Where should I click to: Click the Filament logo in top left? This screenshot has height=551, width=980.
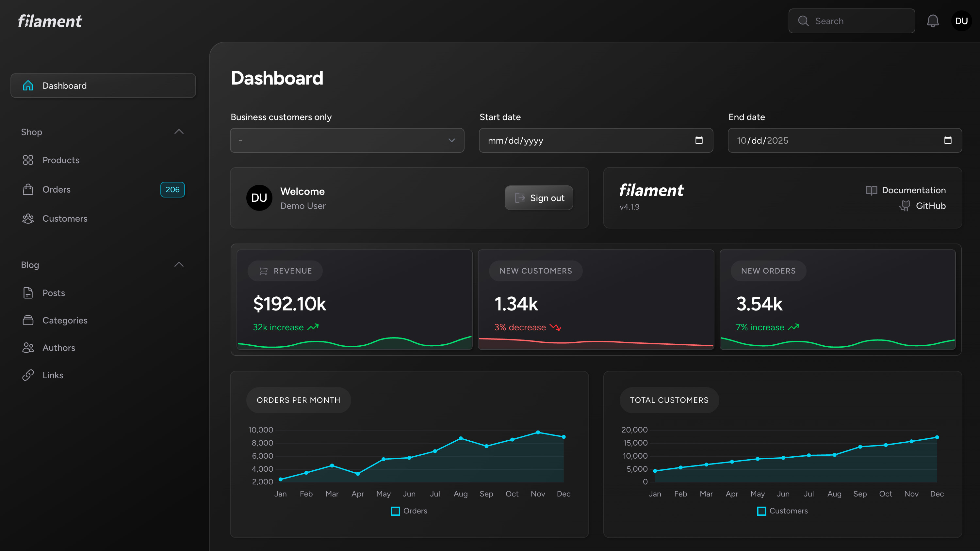(x=49, y=21)
